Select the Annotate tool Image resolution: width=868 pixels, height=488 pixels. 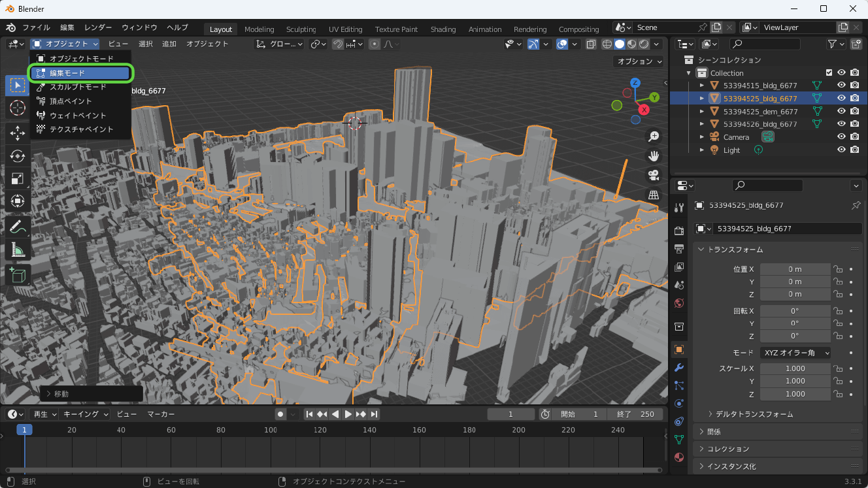18,226
